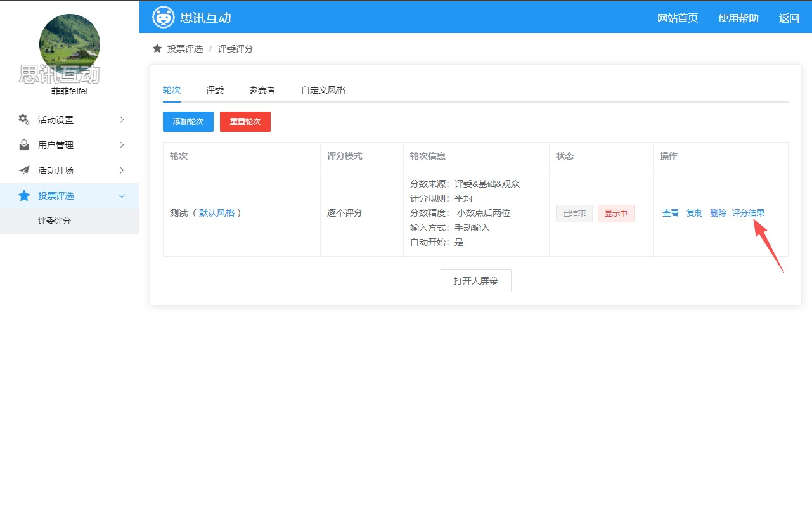
Task: Click the paper plane icon for 活动开场
Action: click(24, 170)
